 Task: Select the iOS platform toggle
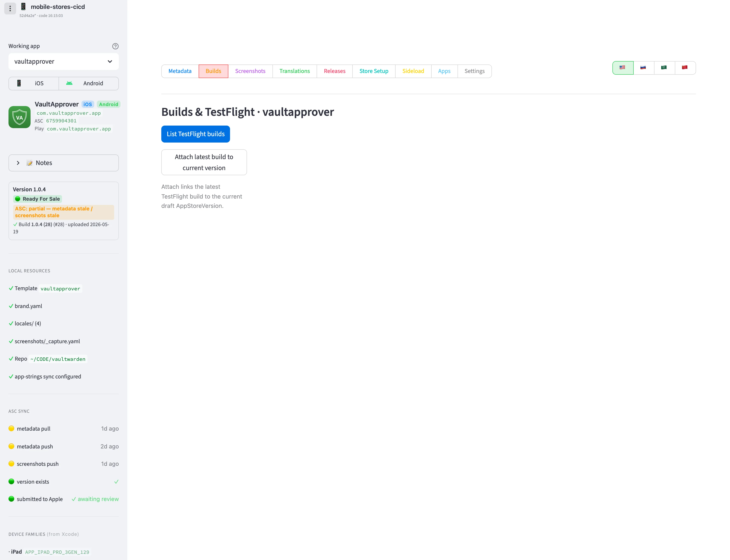pyautogui.click(x=34, y=83)
